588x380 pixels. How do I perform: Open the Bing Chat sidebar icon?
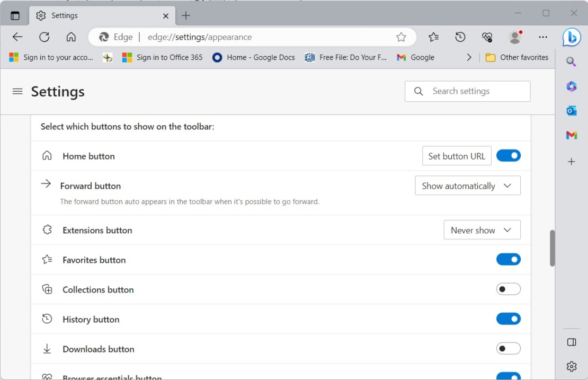(572, 37)
